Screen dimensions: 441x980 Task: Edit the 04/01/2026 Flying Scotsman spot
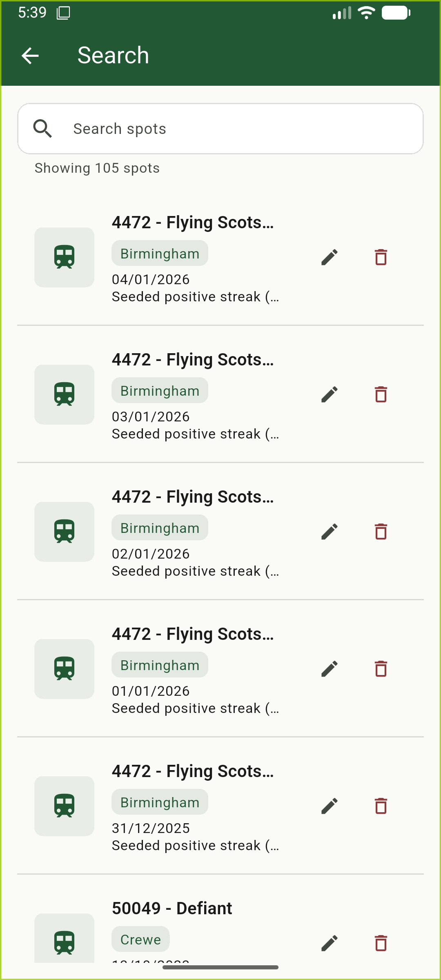point(330,257)
